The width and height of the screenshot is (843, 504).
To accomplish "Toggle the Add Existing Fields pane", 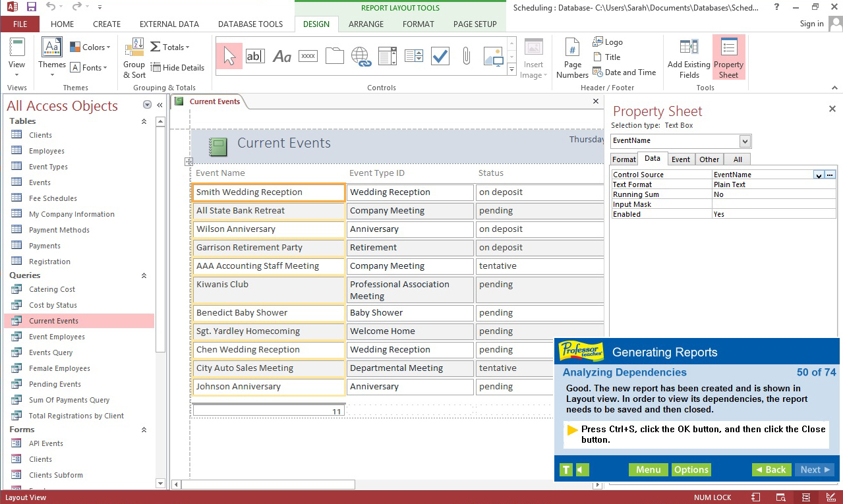I will (x=689, y=57).
